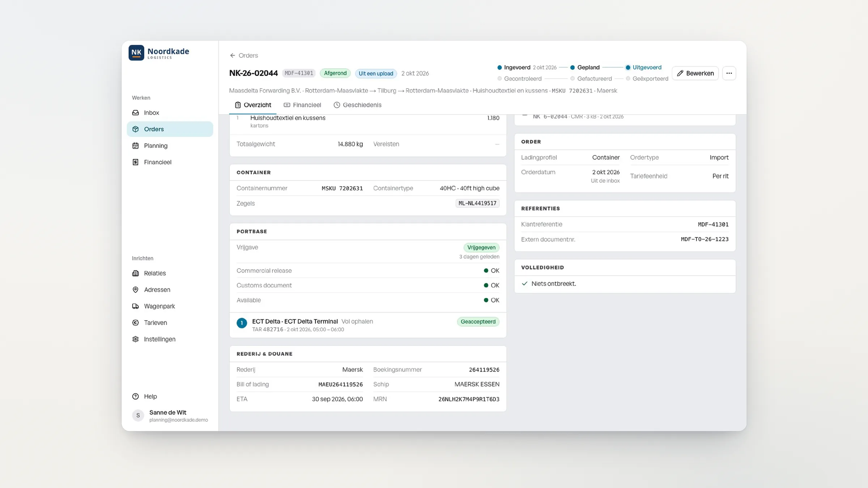Click the Geaccepteerd badge
This screenshot has width=868, height=488.
click(x=478, y=322)
